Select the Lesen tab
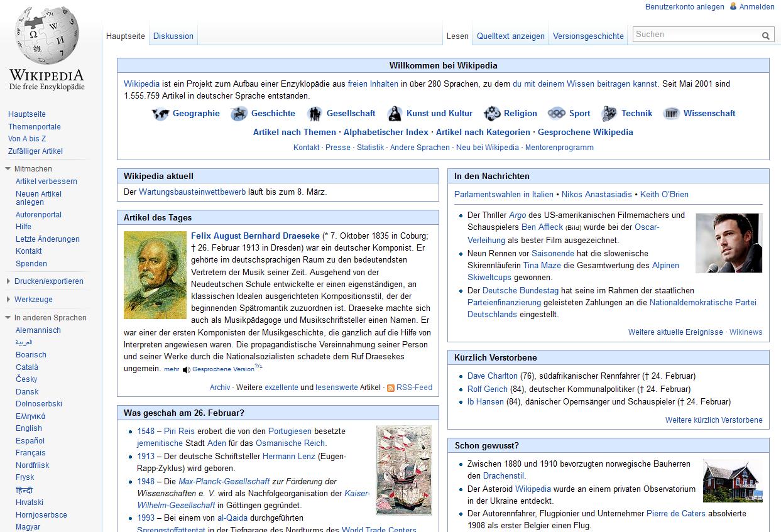 pyautogui.click(x=457, y=36)
